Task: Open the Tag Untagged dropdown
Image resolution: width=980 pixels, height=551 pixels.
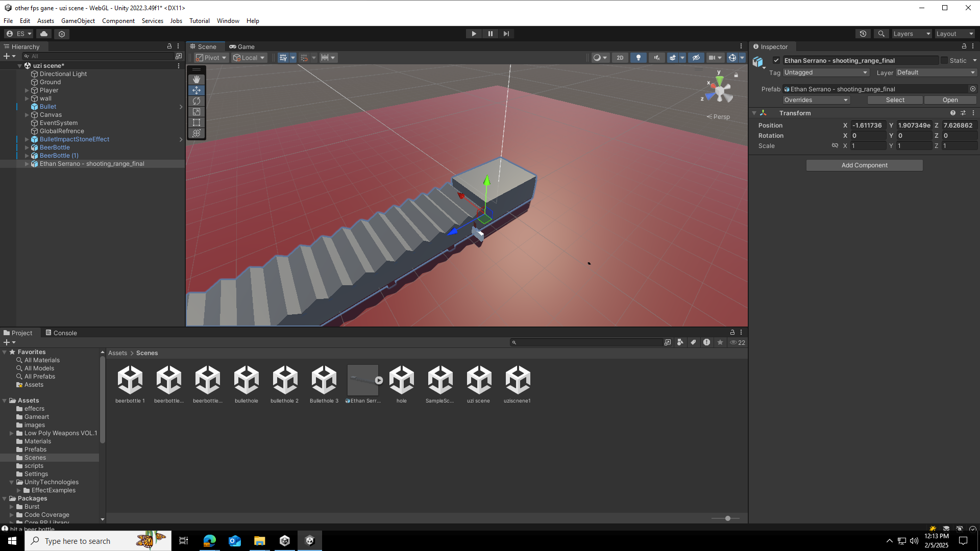Action: tap(825, 72)
